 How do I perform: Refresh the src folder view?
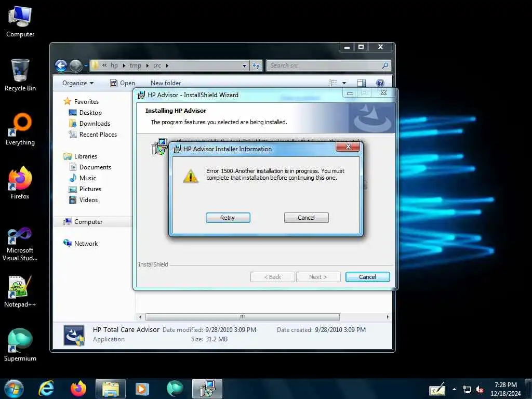(x=257, y=65)
